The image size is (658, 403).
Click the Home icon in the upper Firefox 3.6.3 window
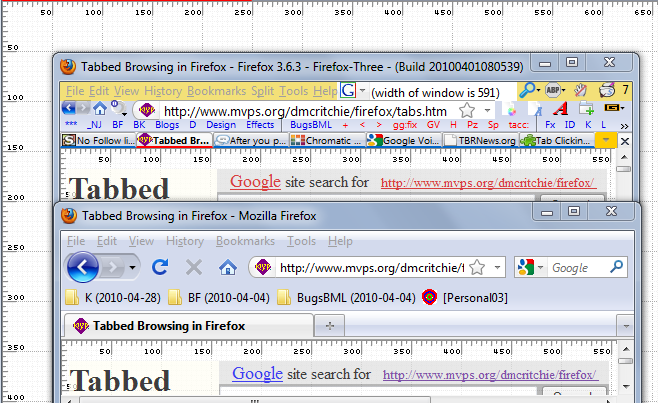(x=100, y=109)
